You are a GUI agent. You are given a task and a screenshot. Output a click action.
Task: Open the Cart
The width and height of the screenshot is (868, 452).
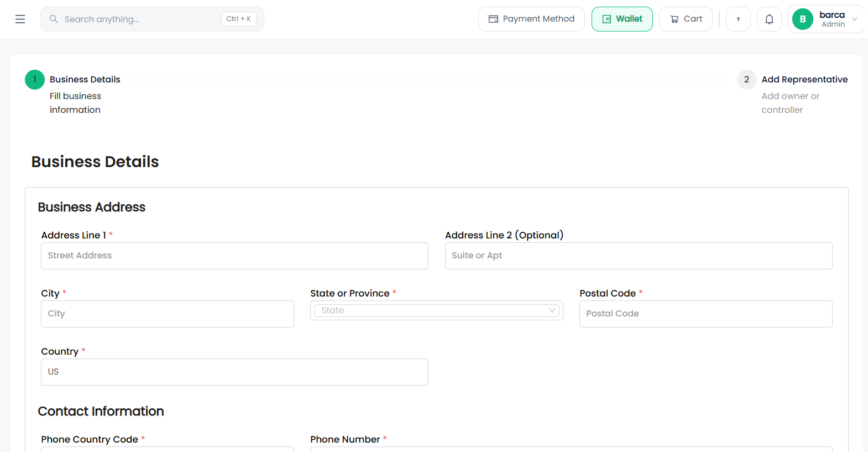(686, 19)
